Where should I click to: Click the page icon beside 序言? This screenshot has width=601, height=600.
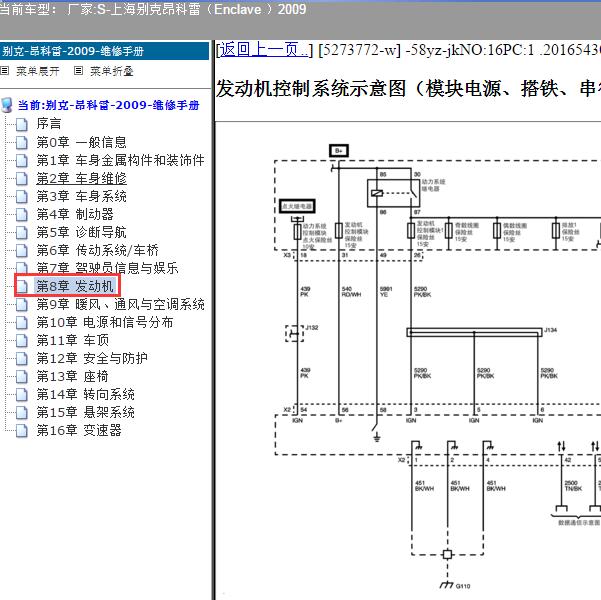[x=22, y=124]
